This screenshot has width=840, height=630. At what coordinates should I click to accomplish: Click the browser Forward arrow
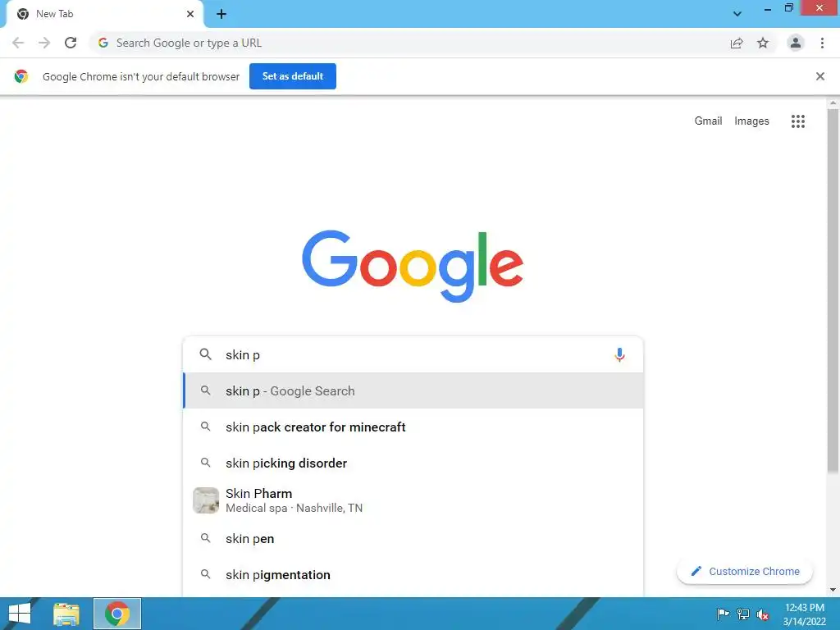point(44,43)
